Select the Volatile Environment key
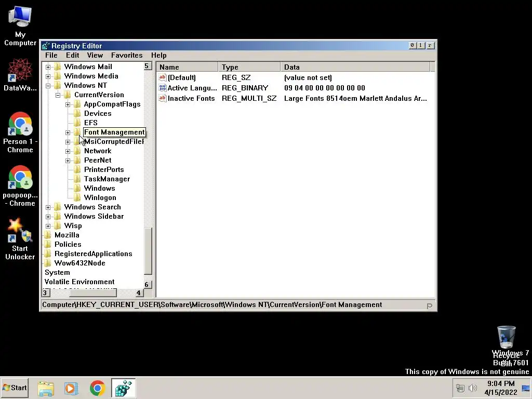This screenshot has height=399, width=532. click(x=79, y=282)
